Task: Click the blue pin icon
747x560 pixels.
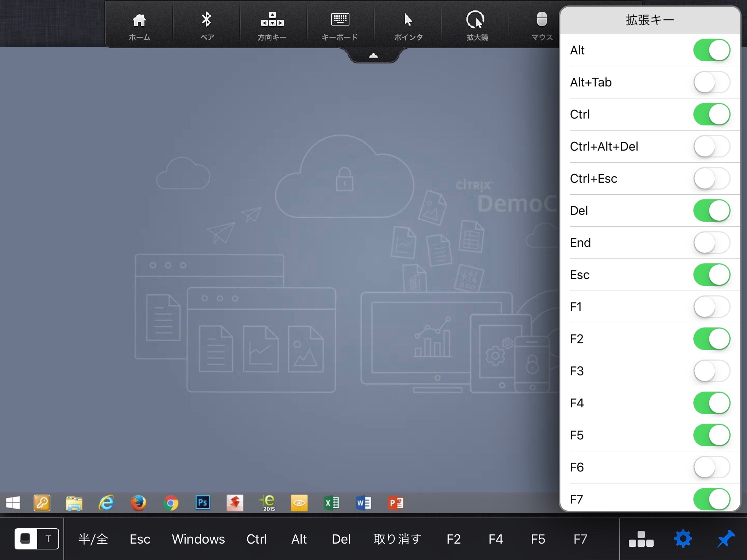Action: pos(725,539)
